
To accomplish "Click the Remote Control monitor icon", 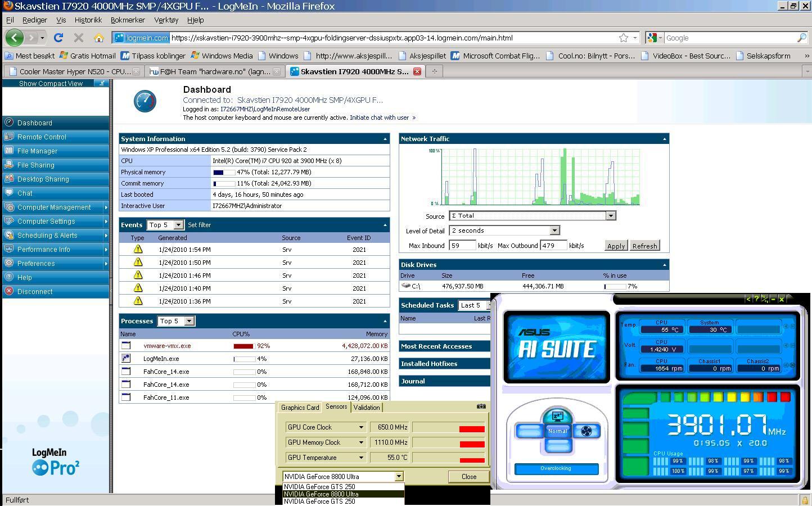I will tap(9, 137).
